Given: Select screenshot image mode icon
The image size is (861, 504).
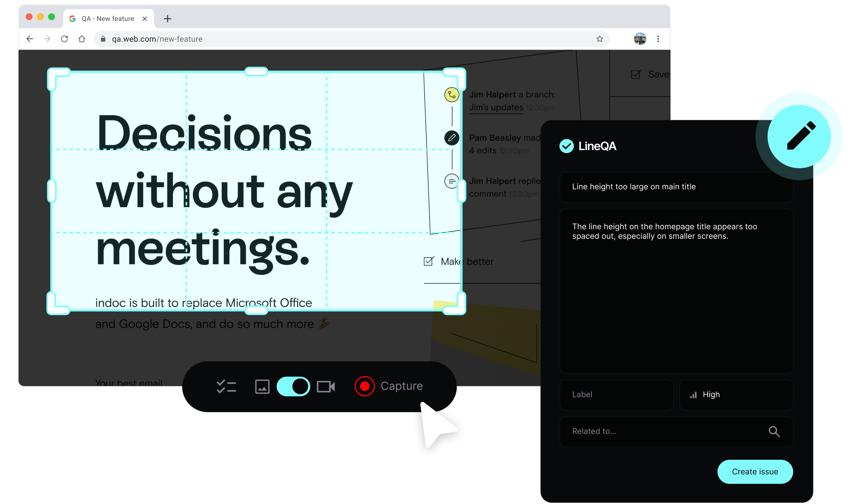Looking at the screenshot, I should (x=262, y=387).
